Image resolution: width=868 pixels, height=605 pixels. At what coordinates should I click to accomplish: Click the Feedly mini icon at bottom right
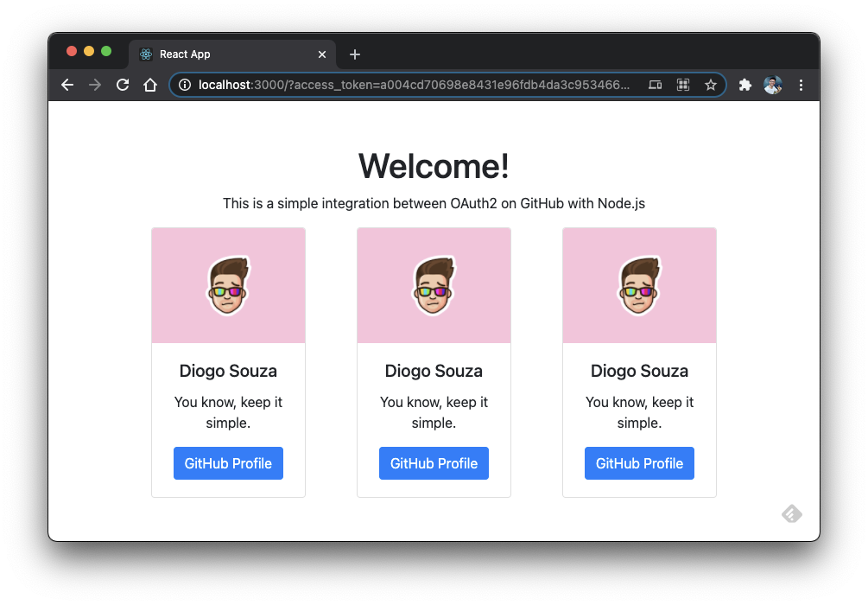(x=791, y=513)
